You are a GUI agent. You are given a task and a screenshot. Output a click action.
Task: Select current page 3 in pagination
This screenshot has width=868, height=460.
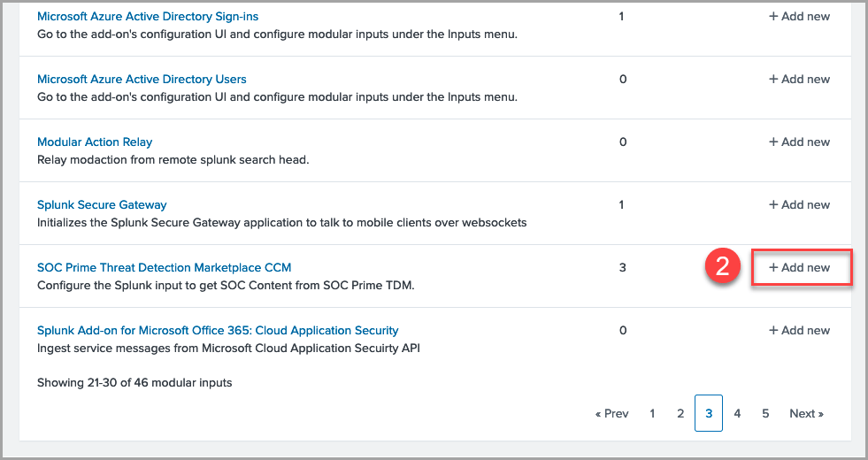(709, 413)
